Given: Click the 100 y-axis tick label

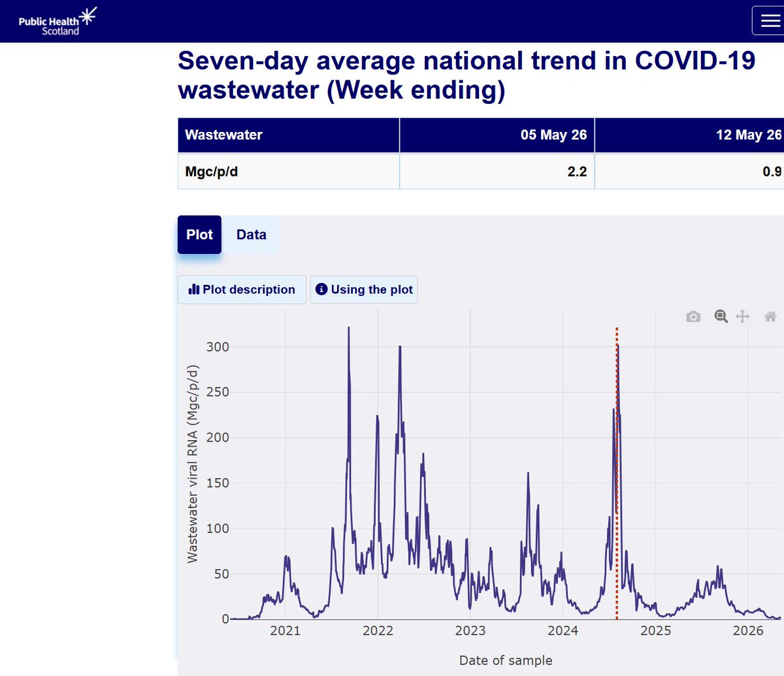Looking at the screenshot, I should [218, 528].
